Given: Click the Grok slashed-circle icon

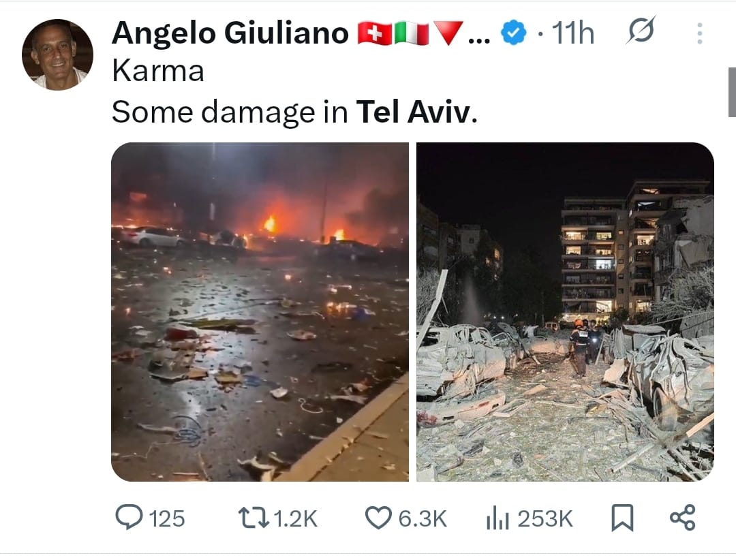Looking at the screenshot, I should tap(641, 31).
